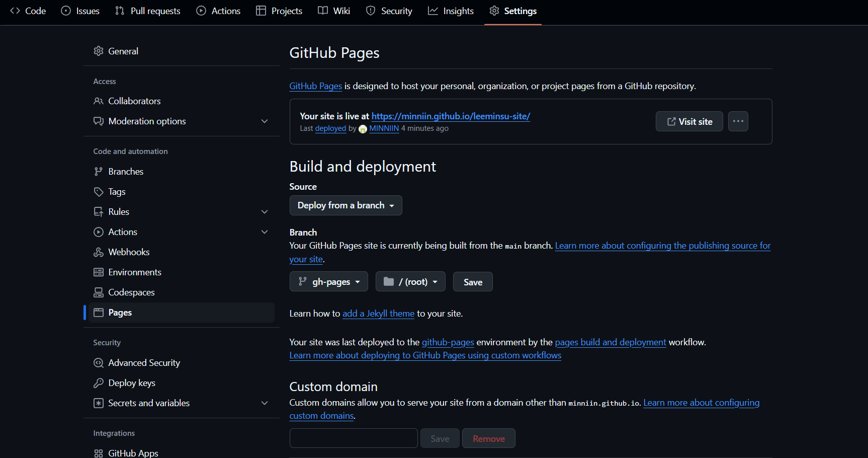Screen dimensions: 868x458
Task: Click the Advanced Security shield icon
Action: click(x=99, y=363)
